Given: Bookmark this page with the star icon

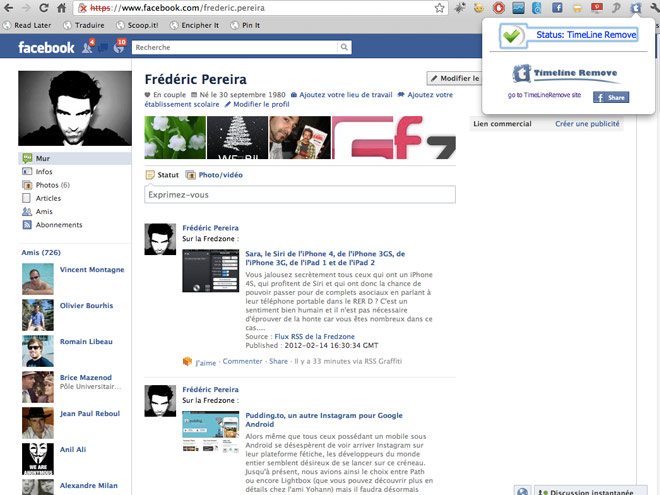Looking at the screenshot, I should (x=439, y=8).
